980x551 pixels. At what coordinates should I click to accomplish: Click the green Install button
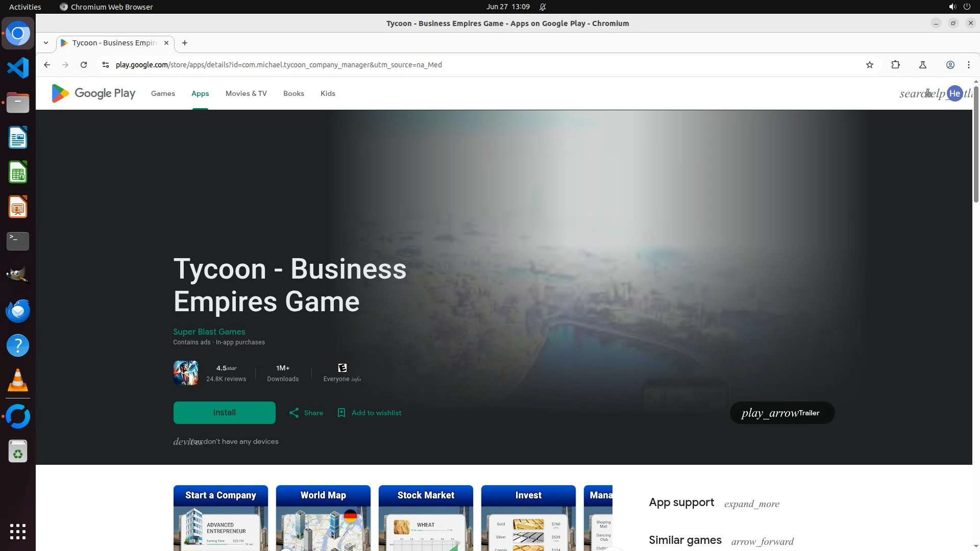tap(224, 413)
